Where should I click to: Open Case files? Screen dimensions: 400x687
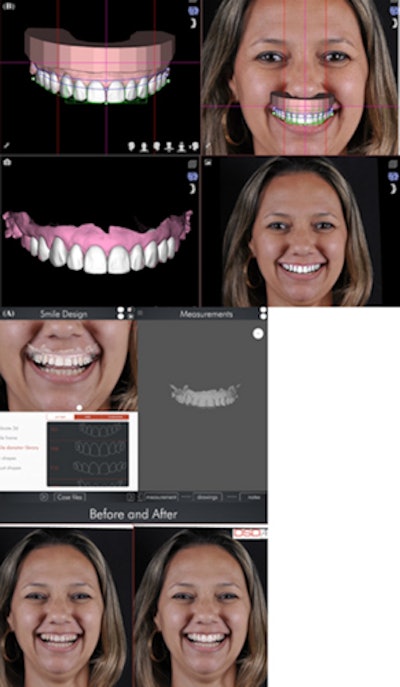(70, 497)
